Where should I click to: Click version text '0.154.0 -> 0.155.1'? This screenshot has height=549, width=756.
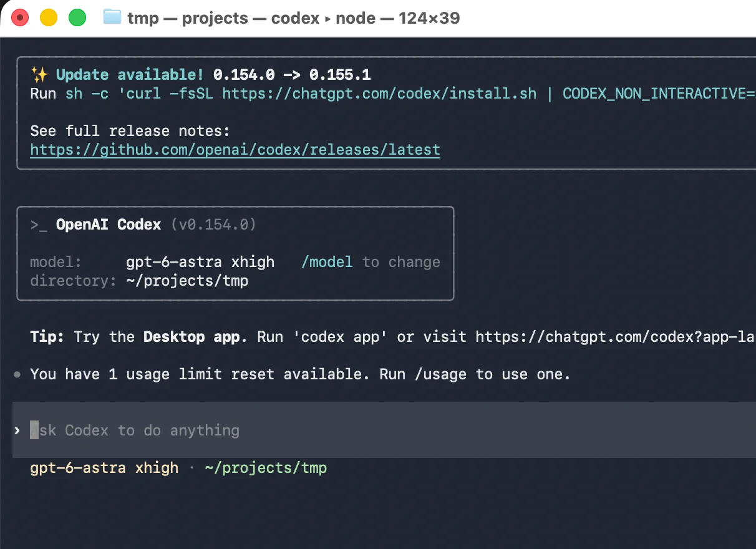(292, 75)
